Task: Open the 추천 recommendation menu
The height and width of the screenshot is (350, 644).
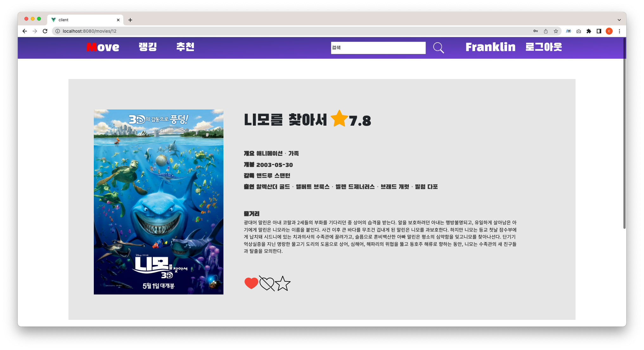Action: tap(185, 47)
